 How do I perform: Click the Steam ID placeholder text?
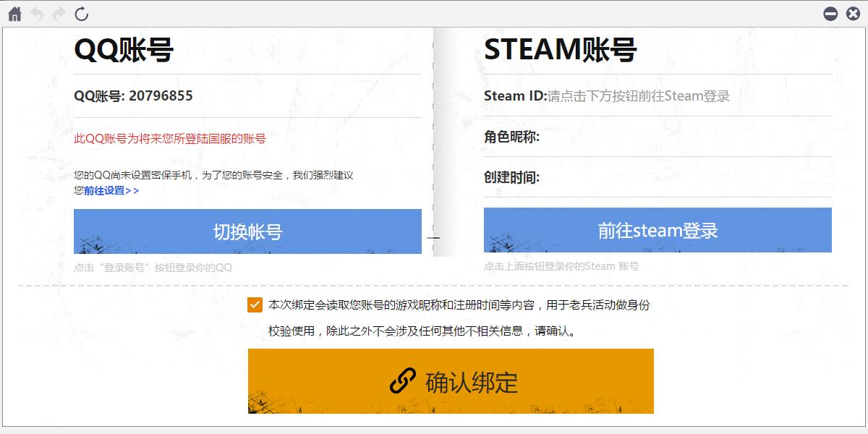pos(639,95)
